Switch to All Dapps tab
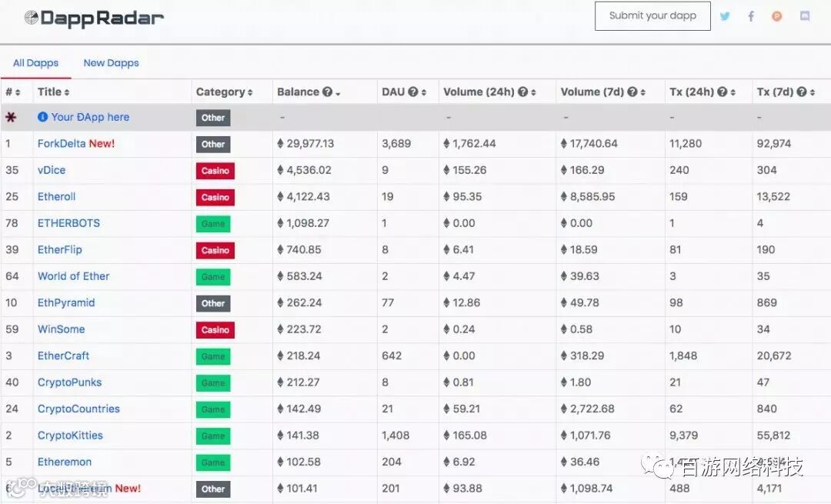The height and width of the screenshot is (504, 831). tap(35, 62)
